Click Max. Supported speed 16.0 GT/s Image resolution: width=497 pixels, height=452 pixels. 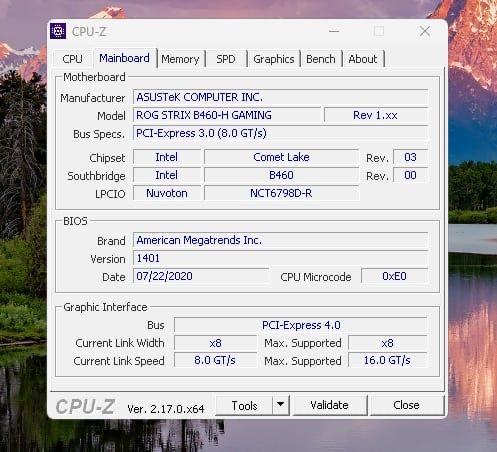point(387,360)
